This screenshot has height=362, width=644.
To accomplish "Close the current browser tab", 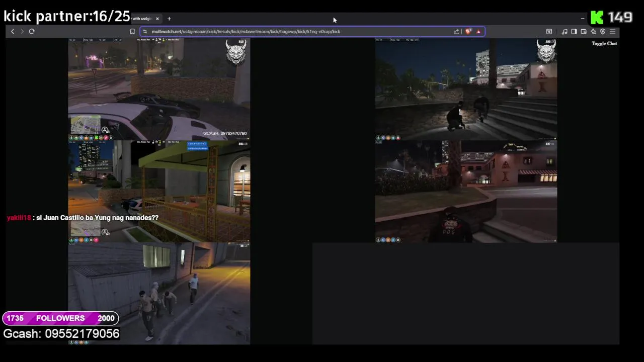I will pos(157,19).
